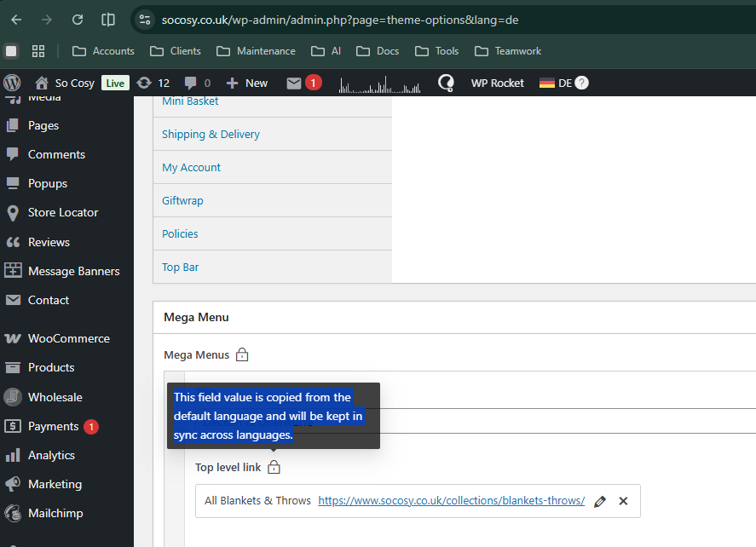Open the WP Rocket admin bar menu
The image size is (756, 547).
pos(497,83)
